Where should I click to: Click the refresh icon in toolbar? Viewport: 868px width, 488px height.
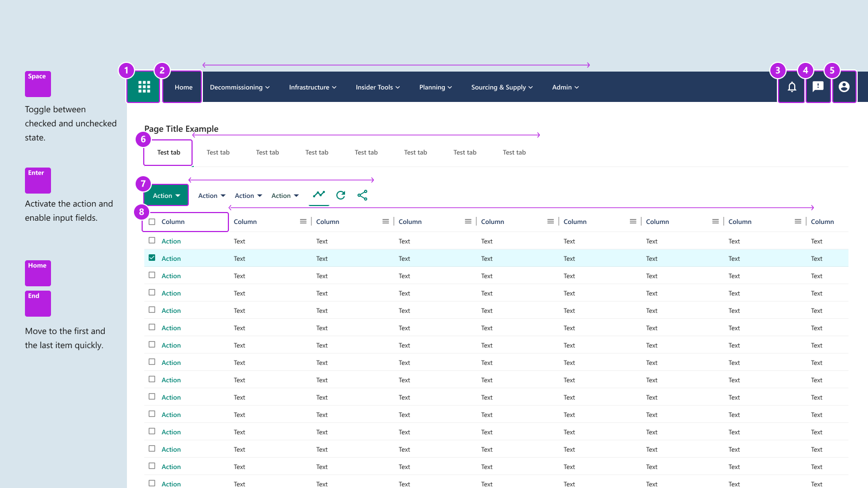point(341,195)
